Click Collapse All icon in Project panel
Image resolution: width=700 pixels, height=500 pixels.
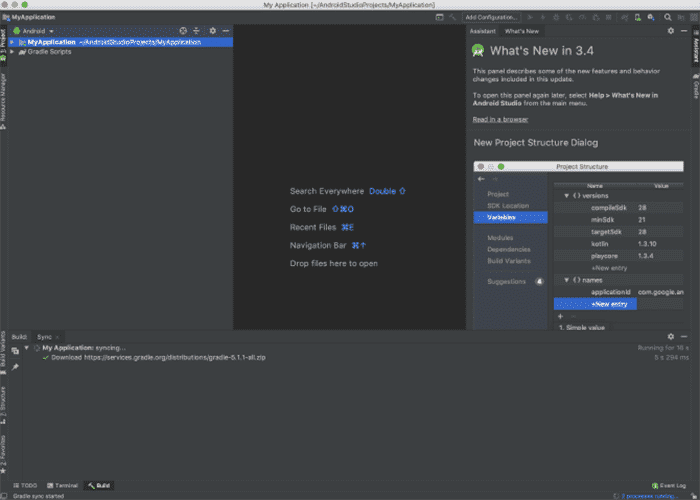pyautogui.click(x=196, y=31)
